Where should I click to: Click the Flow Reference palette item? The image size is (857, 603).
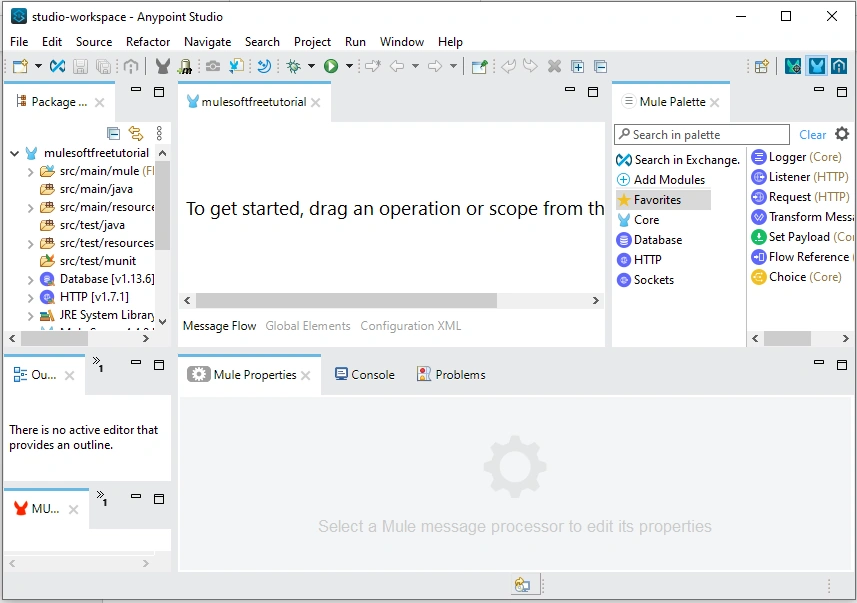[802, 256]
